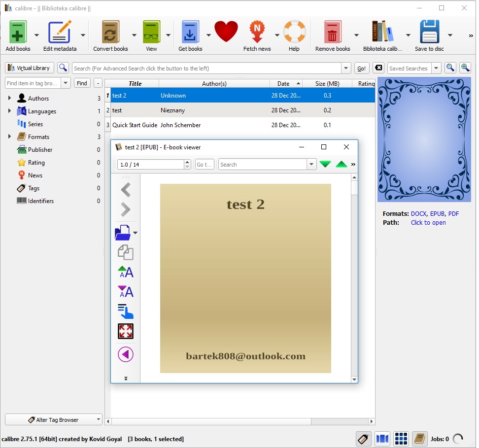Click the open ebook folder icon in viewer
Image resolution: width=479 pixels, height=448 pixels.
pyautogui.click(x=123, y=233)
